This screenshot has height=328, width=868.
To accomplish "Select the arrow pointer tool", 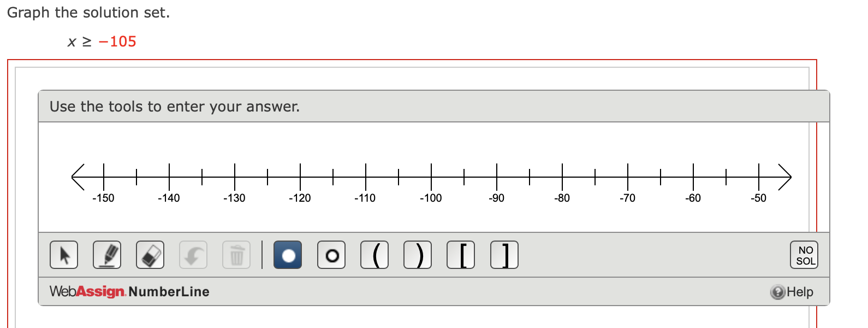I will pyautogui.click(x=63, y=254).
